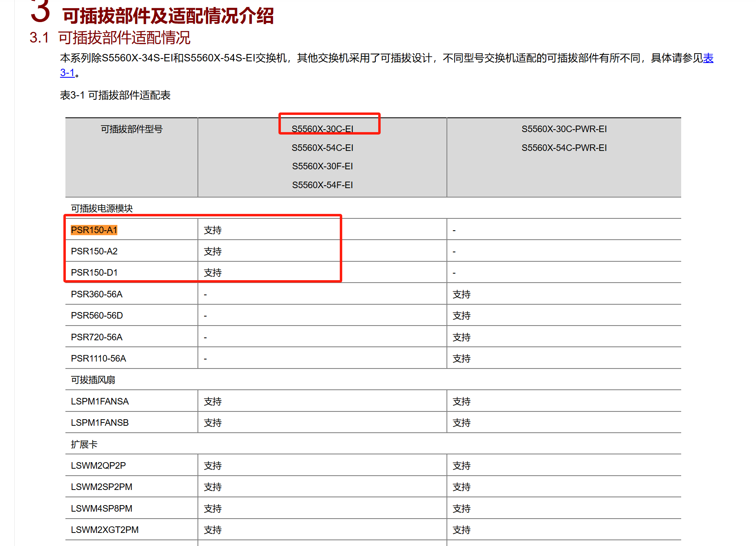Select LSPM1FANSB 支持 under the S5560X-30C-PWR-EI column
This screenshot has width=756, height=546.
[x=462, y=423]
